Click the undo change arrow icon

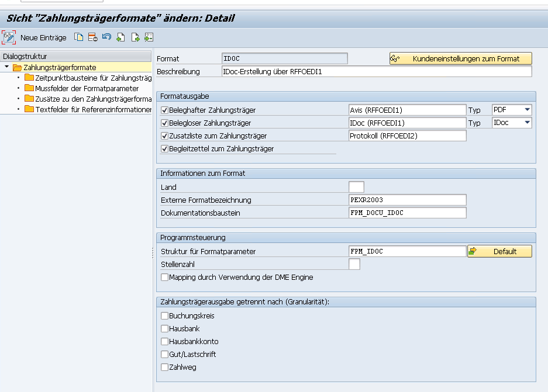[106, 37]
